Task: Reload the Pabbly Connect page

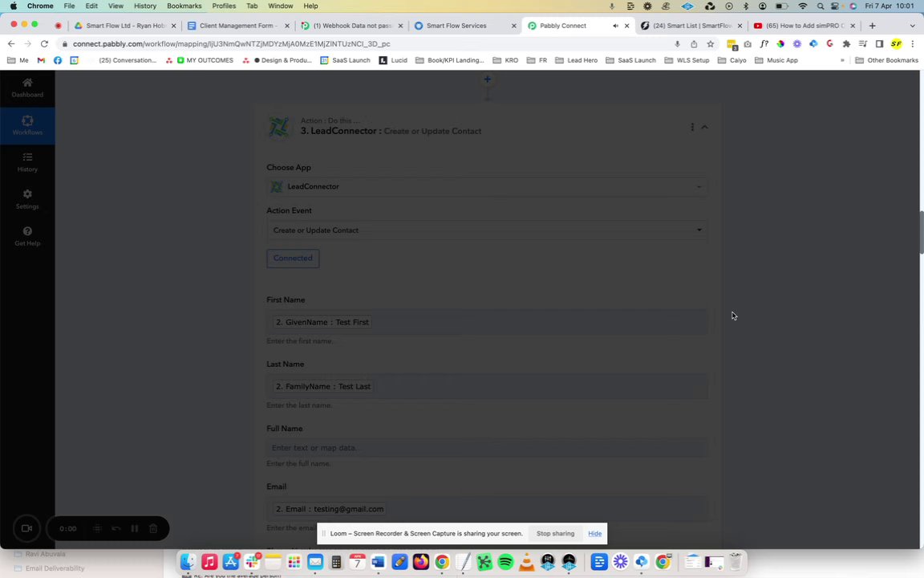Action: pos(44,43)
